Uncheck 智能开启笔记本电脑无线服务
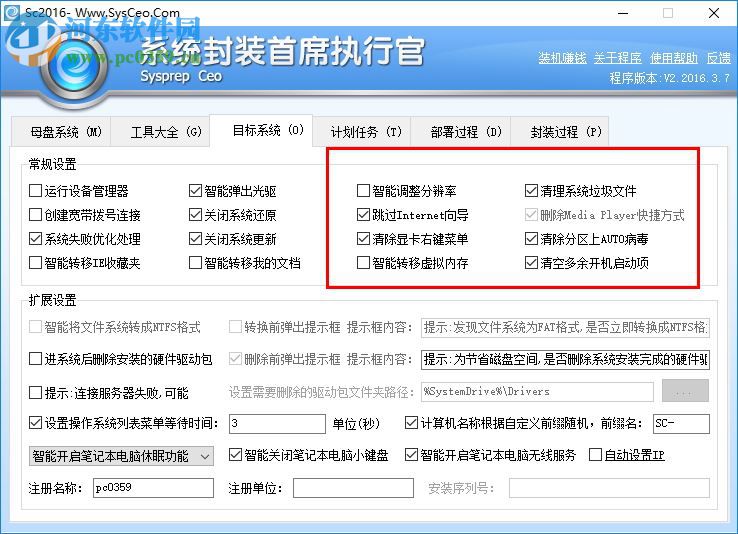The height and width of the screenshot is (534, 738). coord(411,455)
